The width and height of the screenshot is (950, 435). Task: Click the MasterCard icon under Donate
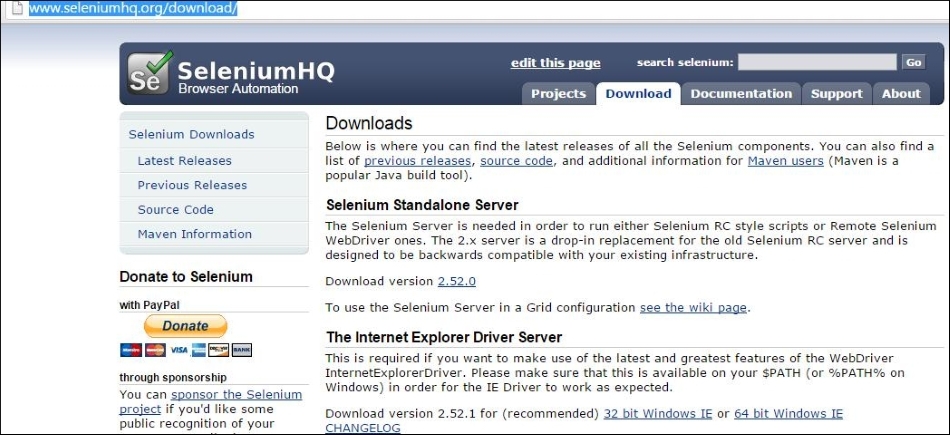tap(155, 350)
